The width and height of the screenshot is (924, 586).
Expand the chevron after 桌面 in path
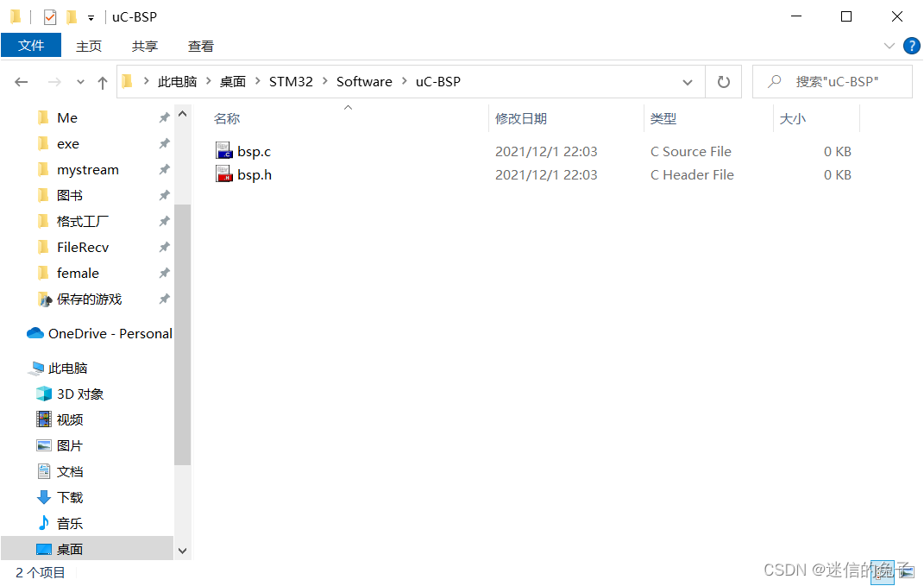[x=257, y=81]
